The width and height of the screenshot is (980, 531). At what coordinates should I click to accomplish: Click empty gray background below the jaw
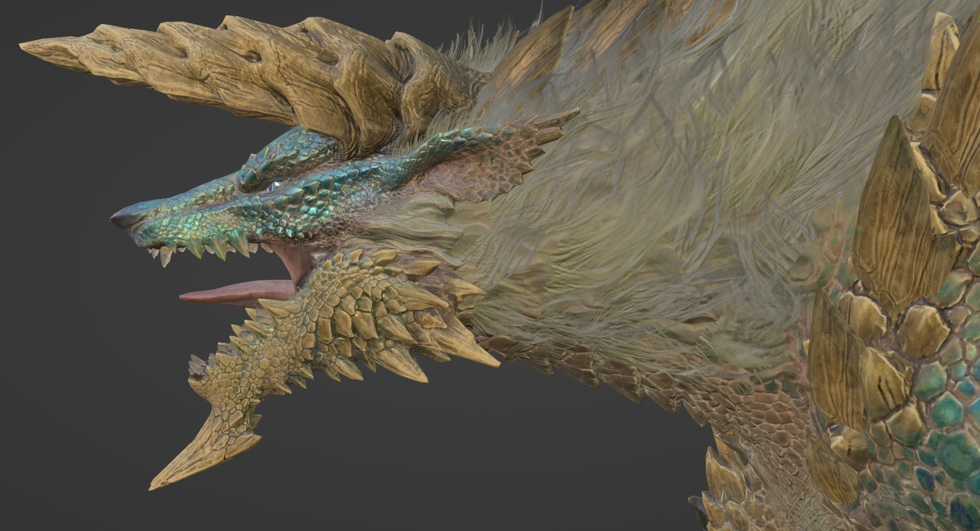[x=400, y=457]
